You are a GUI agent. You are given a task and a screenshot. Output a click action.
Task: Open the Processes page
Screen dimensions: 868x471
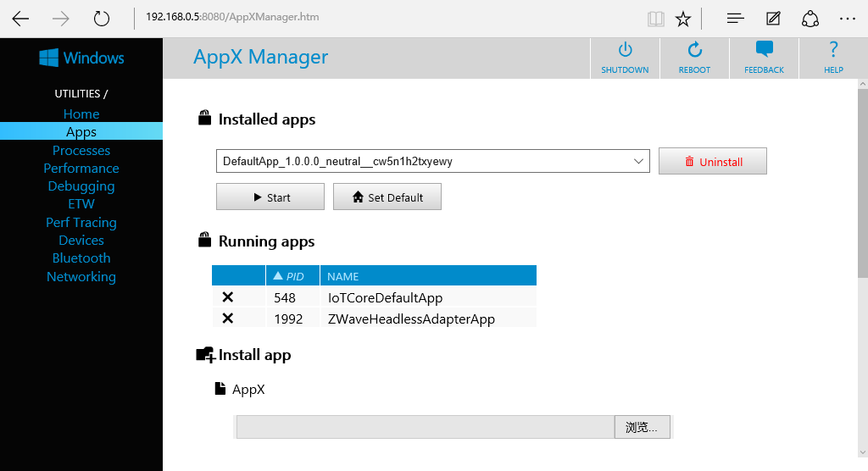(81, 150)
